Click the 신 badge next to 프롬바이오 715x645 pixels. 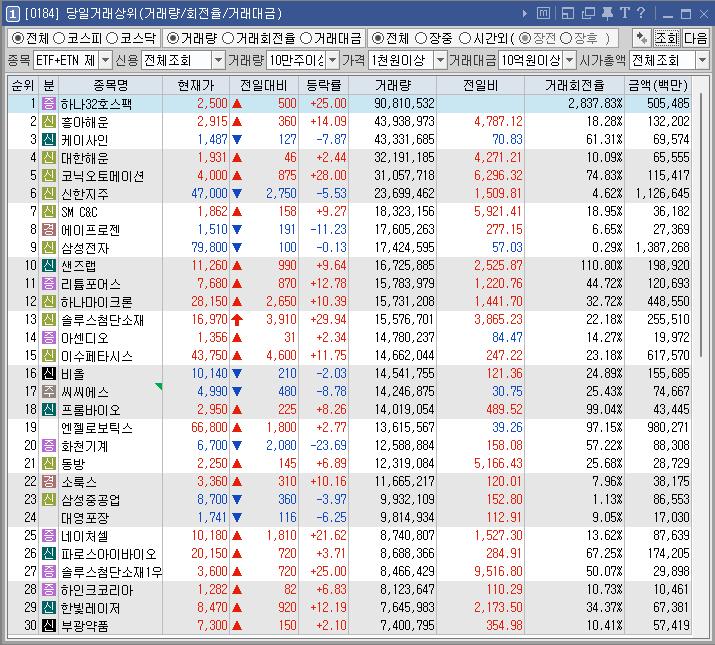pyautogui.click(x=49, y=410)
